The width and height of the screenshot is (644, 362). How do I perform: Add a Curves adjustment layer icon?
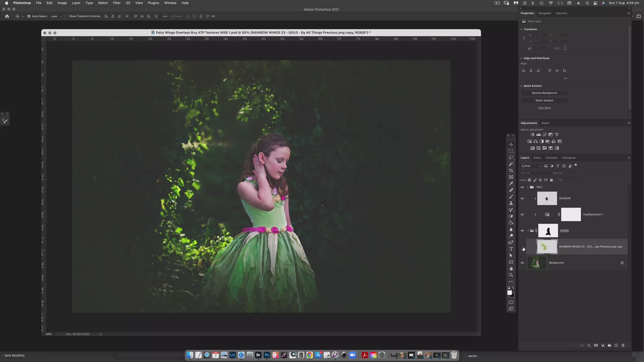545,134
